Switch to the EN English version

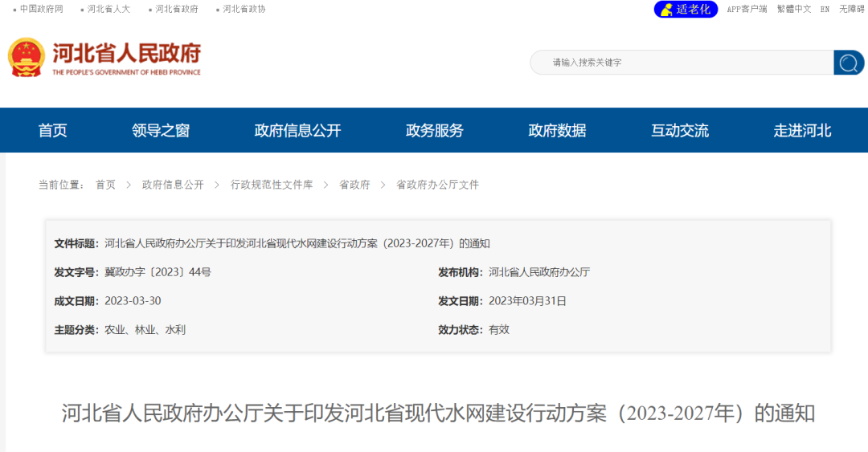click(825, 9)
